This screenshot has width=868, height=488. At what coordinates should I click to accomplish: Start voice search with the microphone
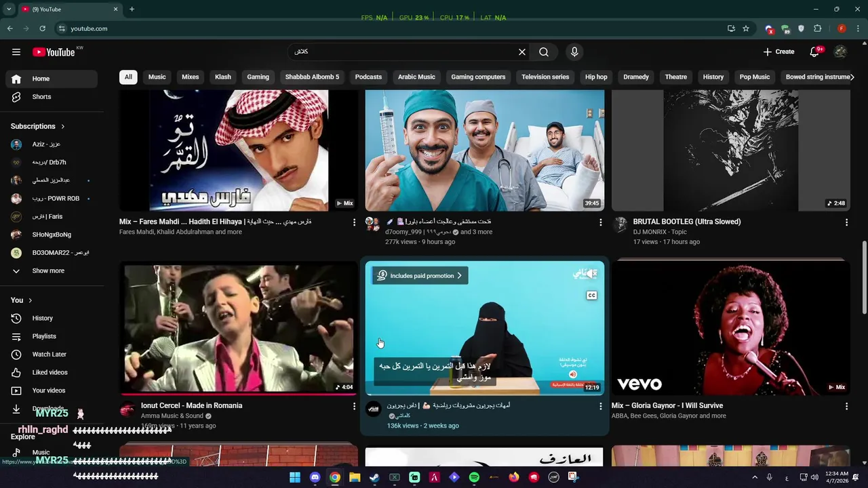coord(574,52)
